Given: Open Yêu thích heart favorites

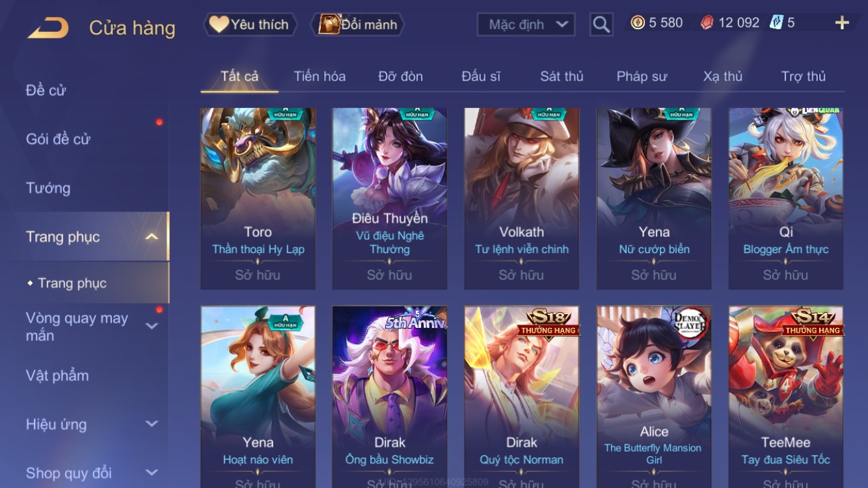Looking at the screenshot, I should pyautogui.click(x=250, y=25).
